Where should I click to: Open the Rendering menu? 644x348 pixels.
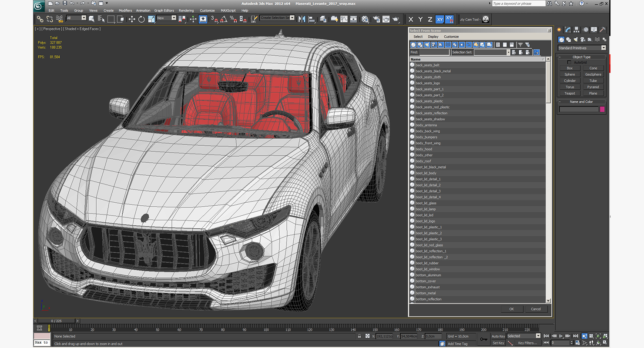[x=186, y=10]
